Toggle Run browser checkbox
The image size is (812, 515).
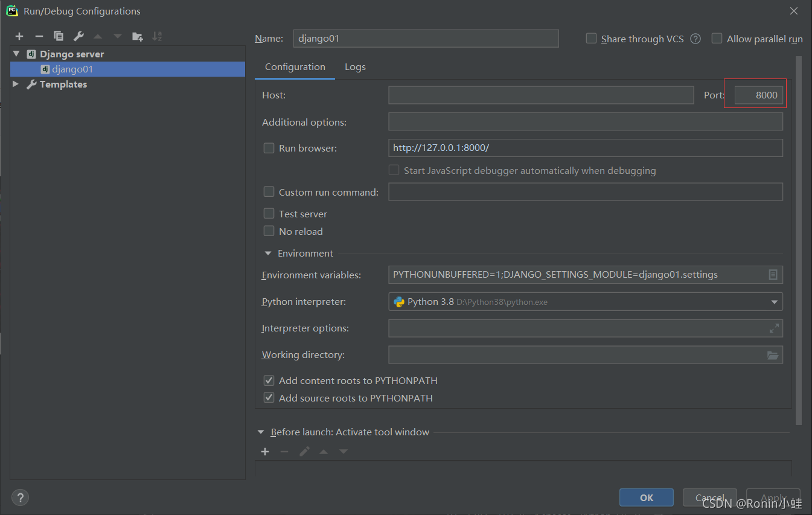[x=269, y=148]
